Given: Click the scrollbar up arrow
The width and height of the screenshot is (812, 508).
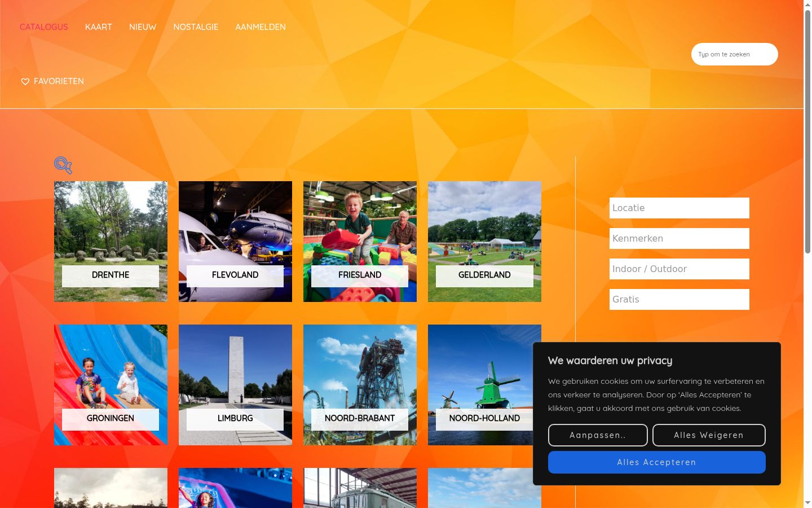Looking at the screenshot, I should pos(807,5).
